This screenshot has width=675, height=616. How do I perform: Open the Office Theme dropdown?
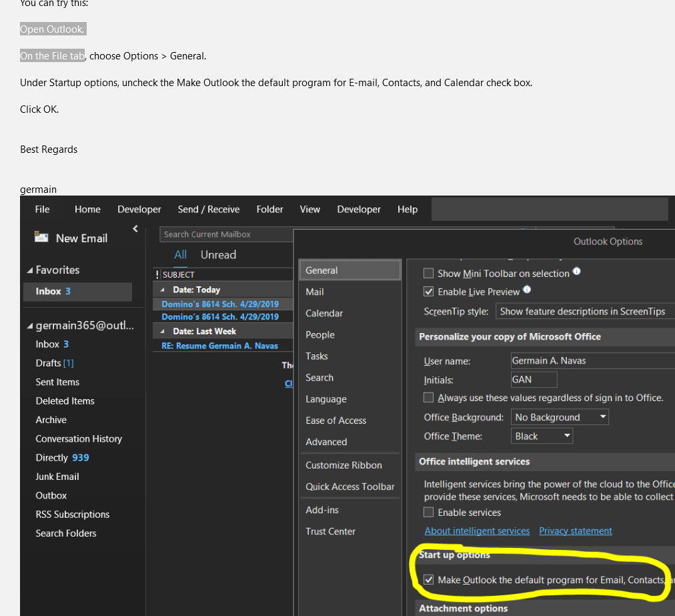(x=542, y=436)
